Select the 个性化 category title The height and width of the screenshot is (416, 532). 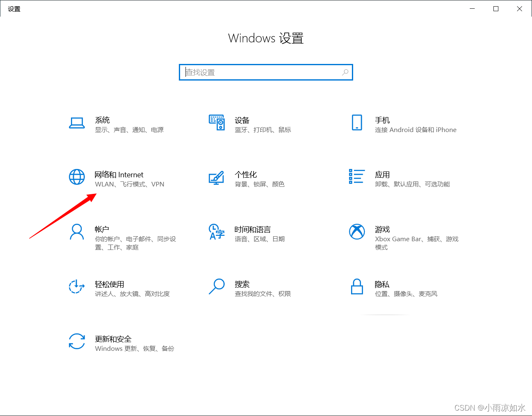point(246,175)
